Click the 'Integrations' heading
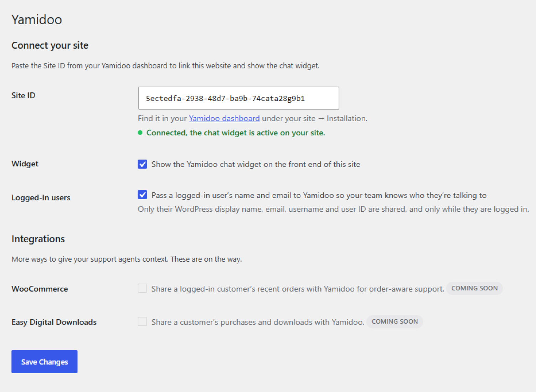 point(38,239)
